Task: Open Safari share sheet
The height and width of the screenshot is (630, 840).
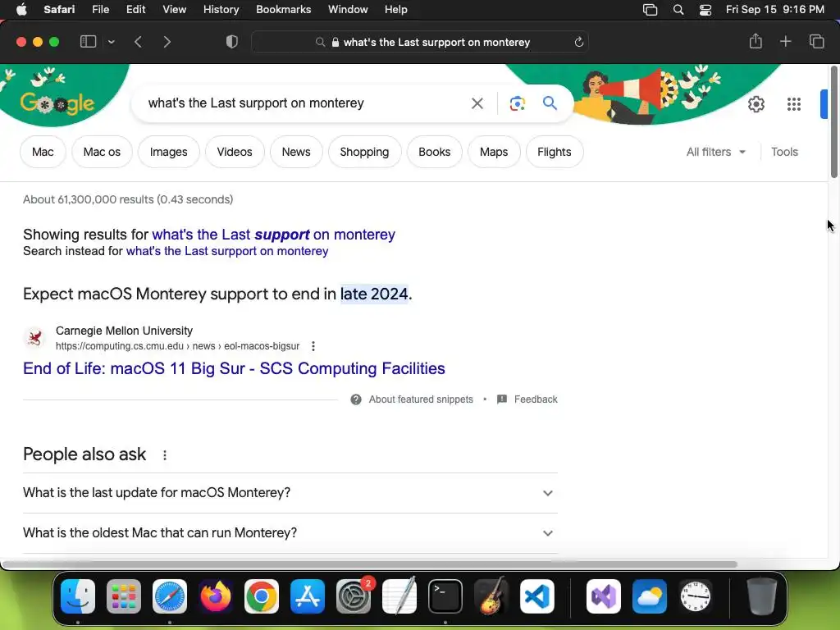Action: point(756,41)
